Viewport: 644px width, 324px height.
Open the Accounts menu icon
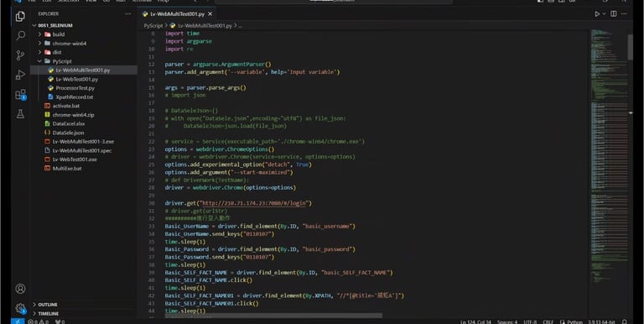point(20,289)
